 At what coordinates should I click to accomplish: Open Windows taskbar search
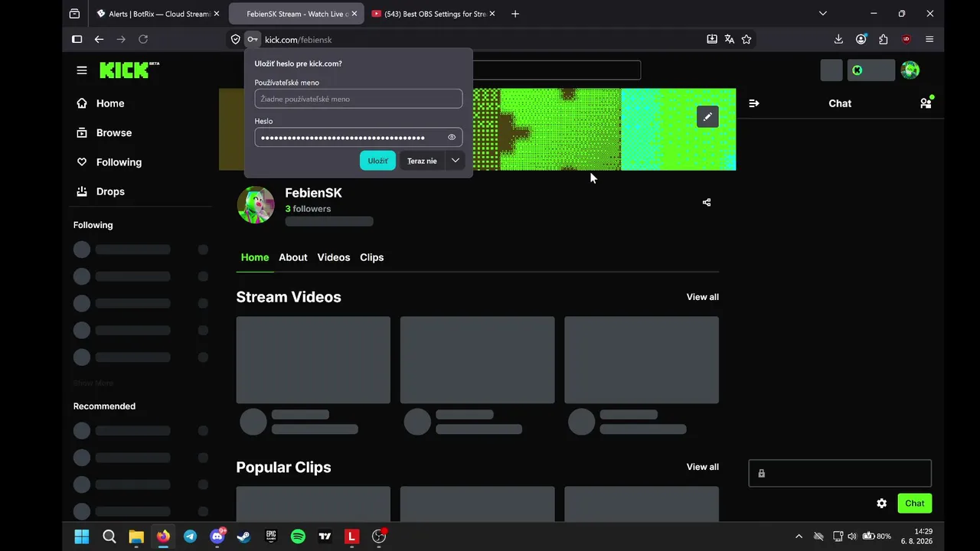click(x=109, y=536)
